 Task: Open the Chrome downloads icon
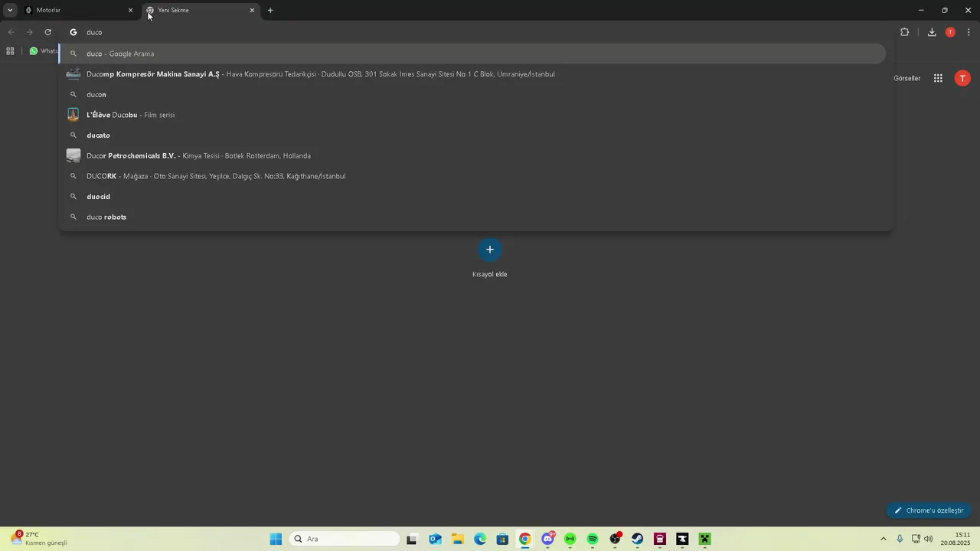932,32
